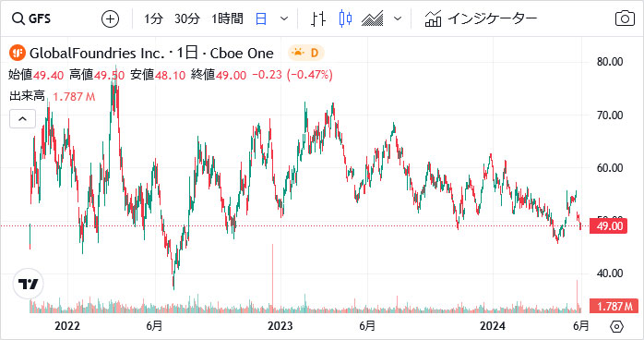The width and height of the screenshot is (644, 340).
Task: Expand the chart style dropdown arrow
Action: click(x=397, y=18)
